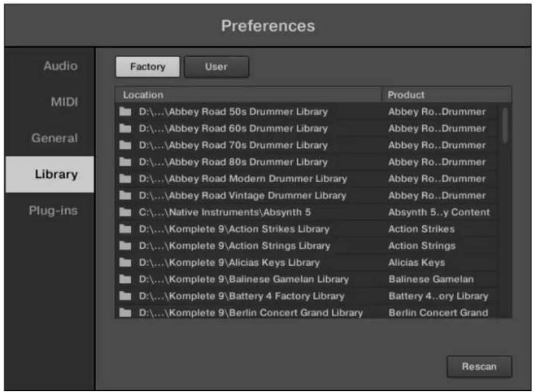Click product cell 'Balinese Gamelan'
Viewport: 533px width, 392px height.
[431, 279]
